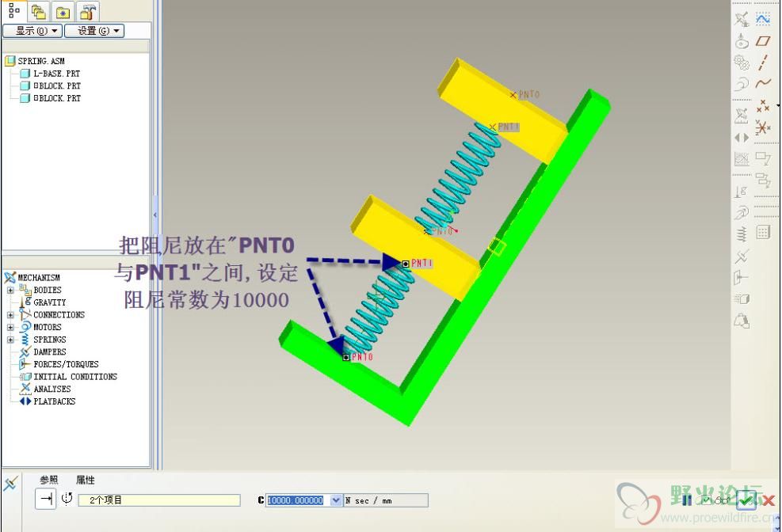782x532 pixels.
Task: Select rotational damper type toggle
Action: tap(67, 499)
